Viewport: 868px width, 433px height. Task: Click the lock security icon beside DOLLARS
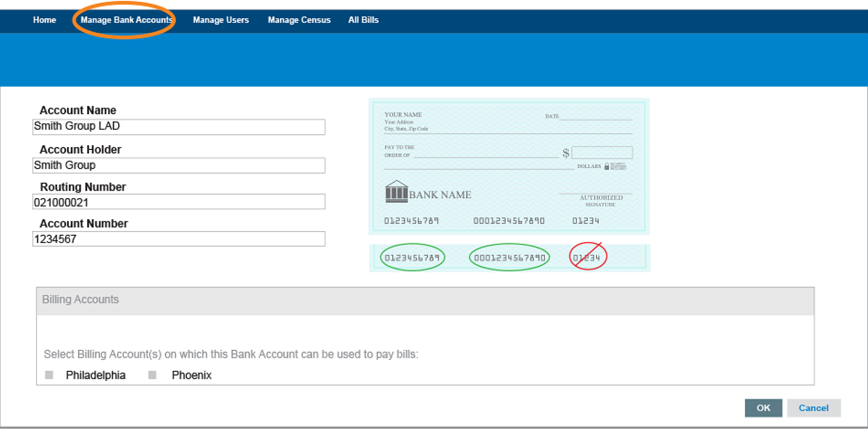point(606,166)
